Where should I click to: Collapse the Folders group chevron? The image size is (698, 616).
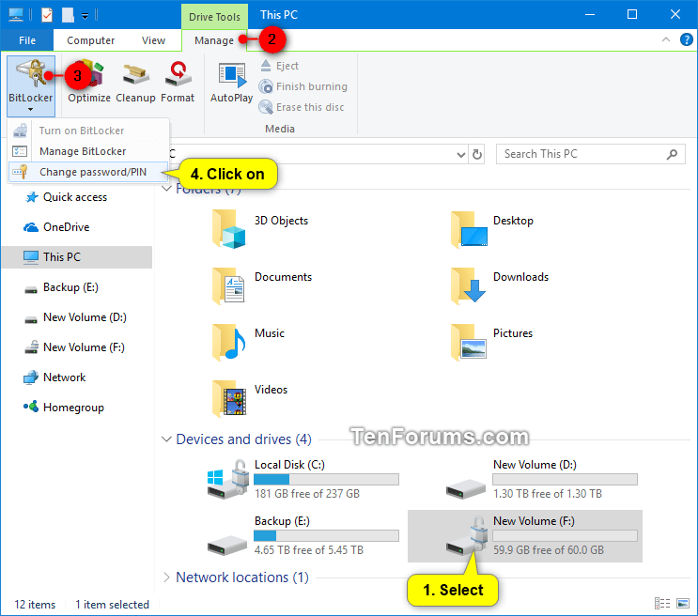point(166,189)
